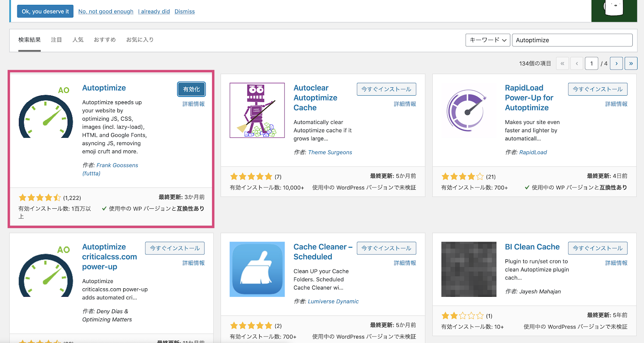Click the Autoclear Autoptimize Cache five-star rating
Viewport: 644px width, 343px height.
pyautogui.click(x=251, y=177)
